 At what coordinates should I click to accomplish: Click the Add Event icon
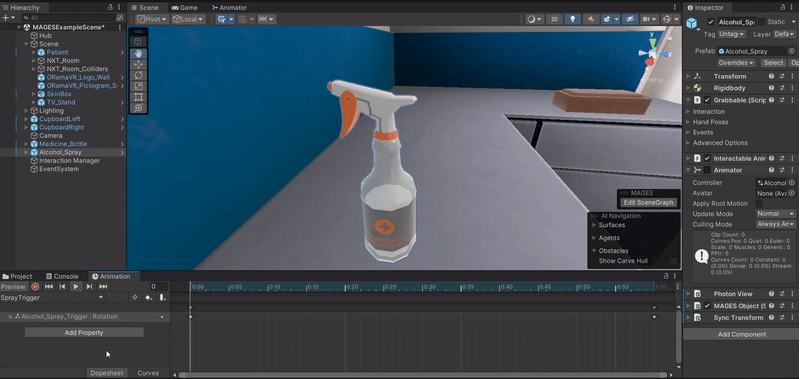tap(162, 297)
